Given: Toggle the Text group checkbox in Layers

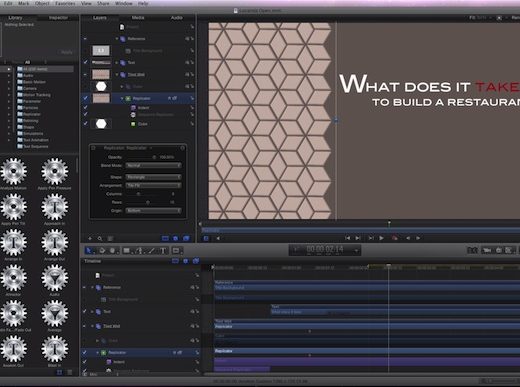Looking at the screenshot, I should 85,62.
